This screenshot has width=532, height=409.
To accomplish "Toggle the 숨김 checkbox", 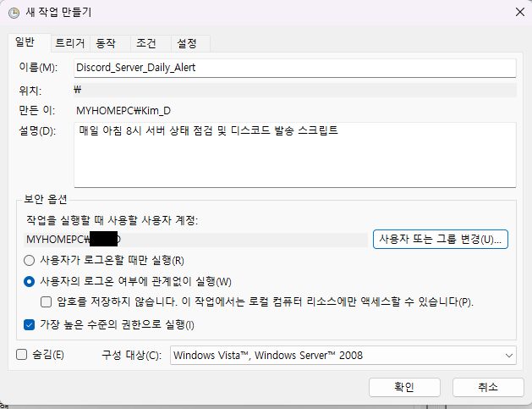I will tap(22, 355).
